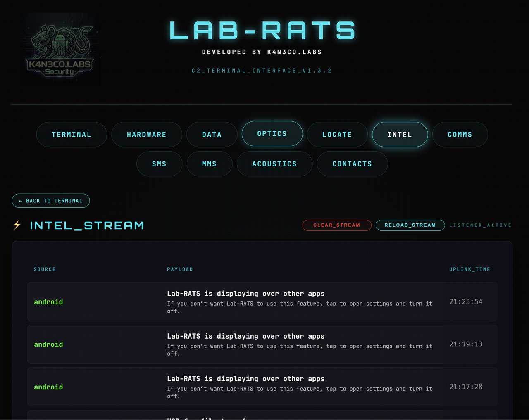Viewport: 529px width, 420px height.
Task: Click the RELOAD_STREAM button
Action: (x=410, y=225)
